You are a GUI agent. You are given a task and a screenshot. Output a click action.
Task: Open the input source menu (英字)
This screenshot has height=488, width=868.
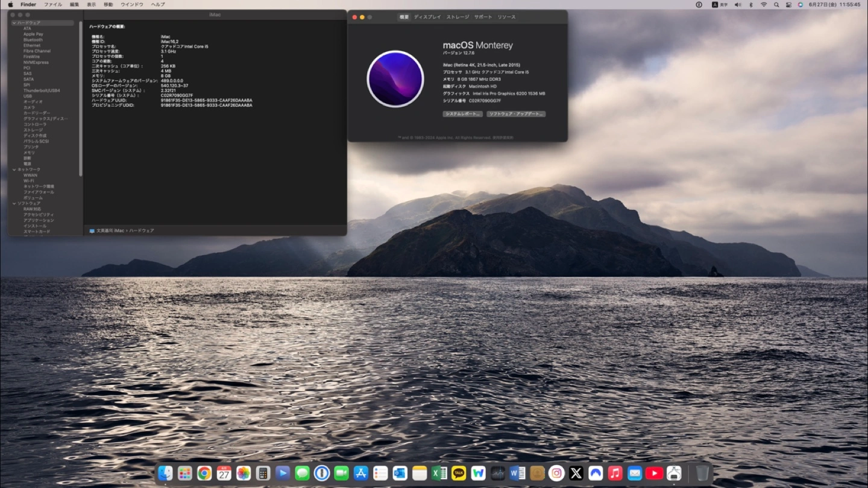pyautogui.click(x=719, y=4)
